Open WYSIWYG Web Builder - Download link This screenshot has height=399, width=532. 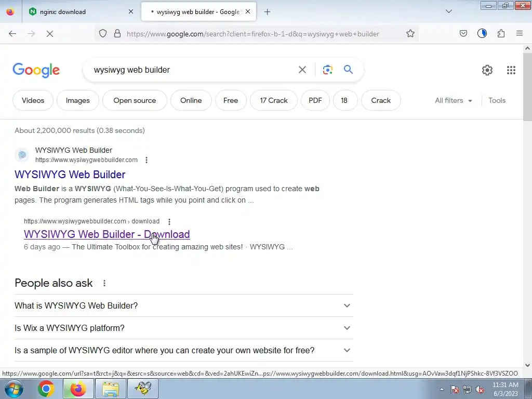tap(107, 234)
